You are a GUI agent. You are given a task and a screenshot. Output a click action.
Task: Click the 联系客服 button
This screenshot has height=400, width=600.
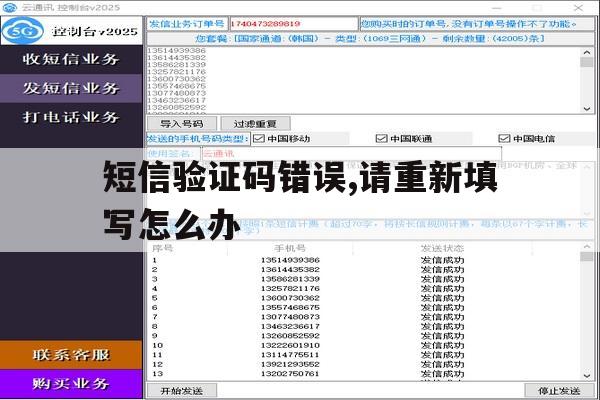[x=71, y=355]
